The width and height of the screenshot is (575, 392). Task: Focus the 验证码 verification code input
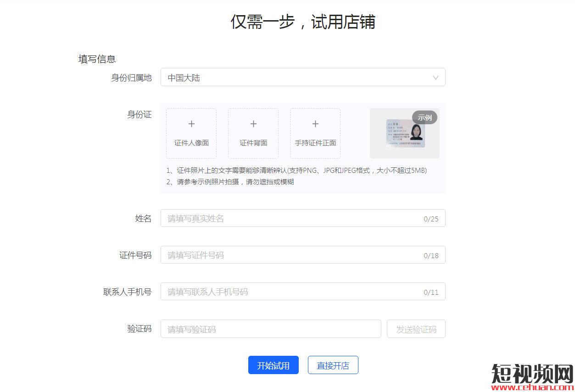click(x=271, y=329)
